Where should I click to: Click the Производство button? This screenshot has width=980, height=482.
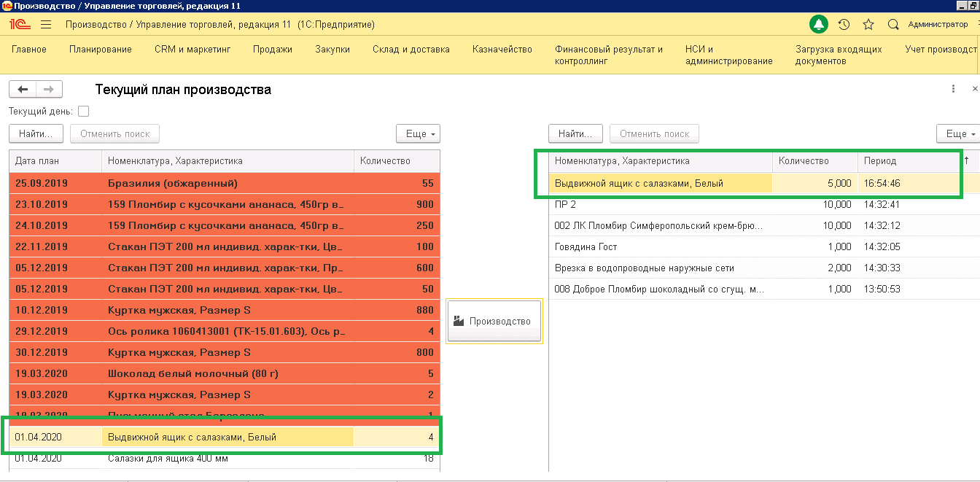pos(494,321)
